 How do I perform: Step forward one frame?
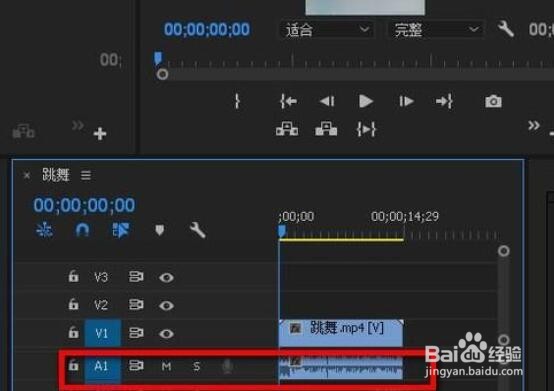coord(406,101)
